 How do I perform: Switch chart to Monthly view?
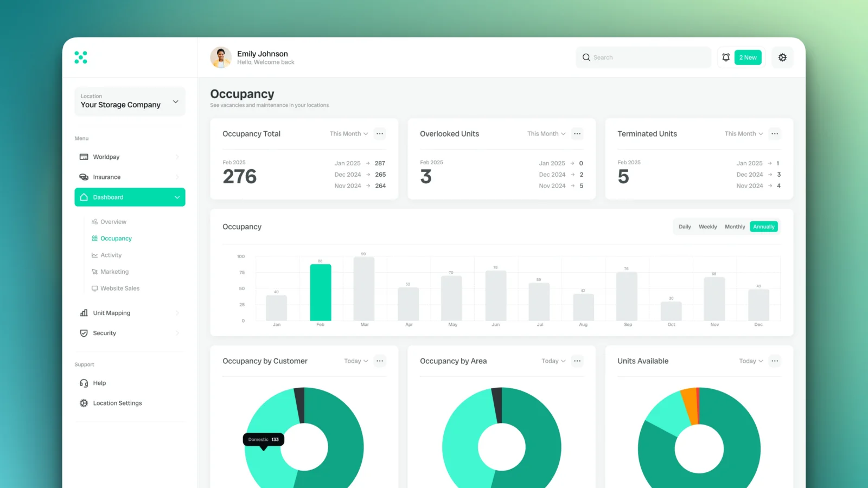tap(735, 227)
